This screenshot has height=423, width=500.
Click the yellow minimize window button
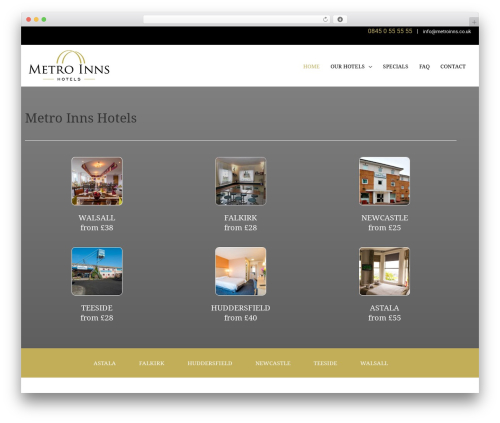pos(36,19)
